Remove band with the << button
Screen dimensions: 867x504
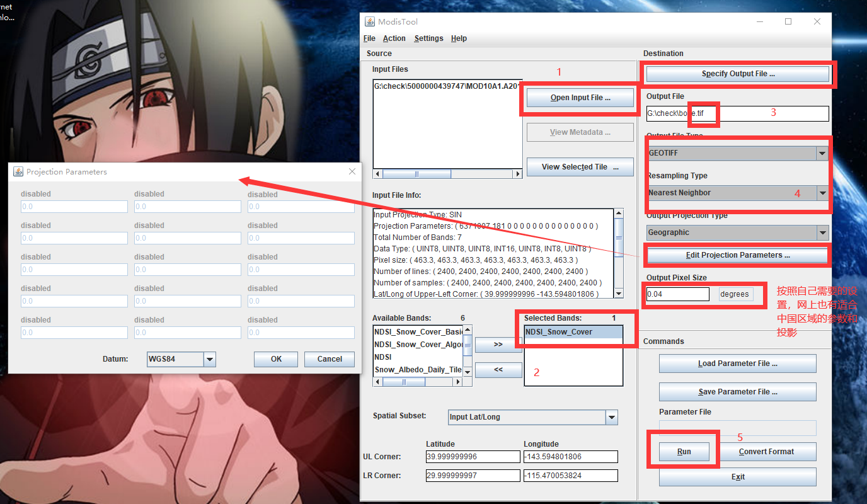point(498,370)
